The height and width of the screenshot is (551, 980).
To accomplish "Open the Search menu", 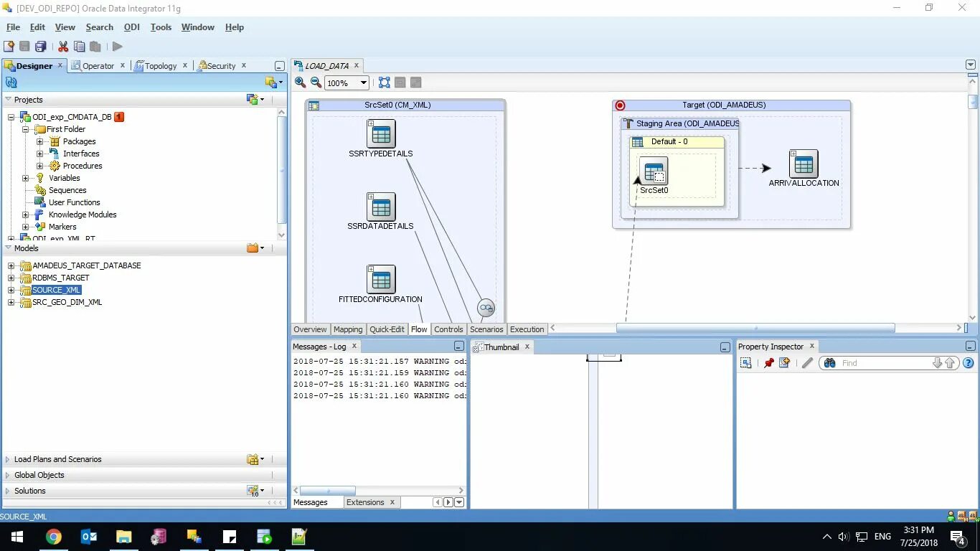I will pos(100,27).
